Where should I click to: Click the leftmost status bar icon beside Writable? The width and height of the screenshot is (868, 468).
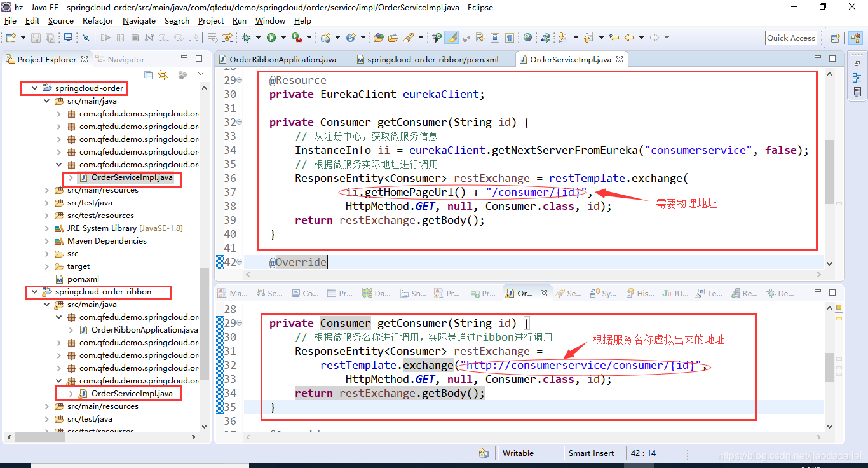(484, 453)
